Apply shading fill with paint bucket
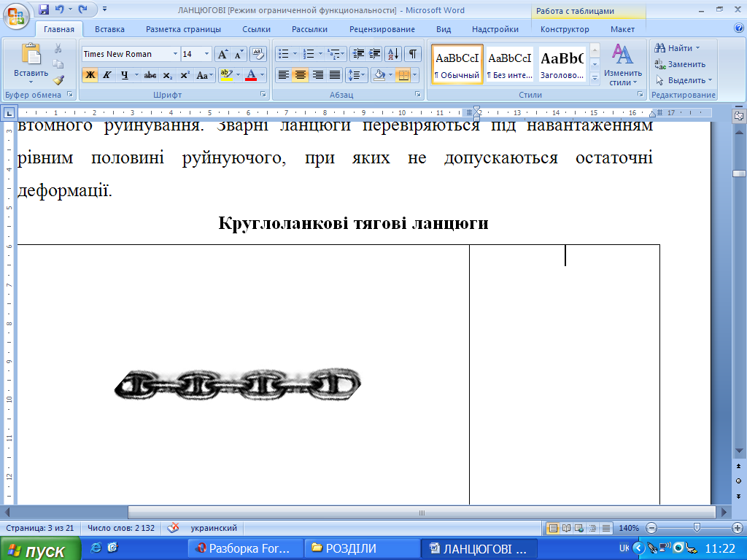This screenshot has width=747, height=560. pos(379,75)
